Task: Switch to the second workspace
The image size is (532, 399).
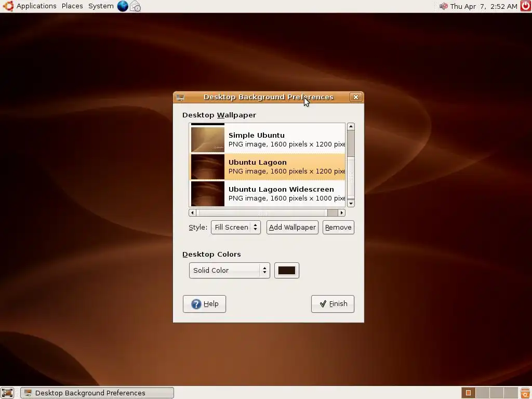Action: pyautogui.click(x=483, y=393)
